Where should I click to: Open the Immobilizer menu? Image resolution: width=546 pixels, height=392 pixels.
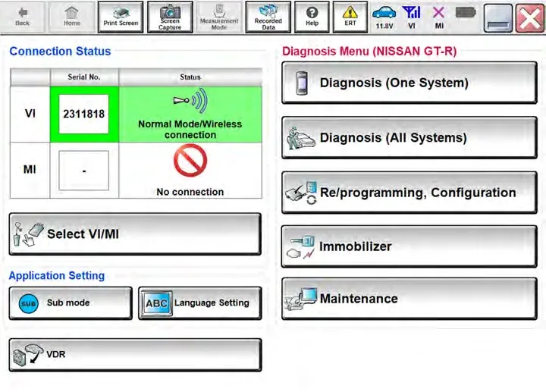[409, 246]
